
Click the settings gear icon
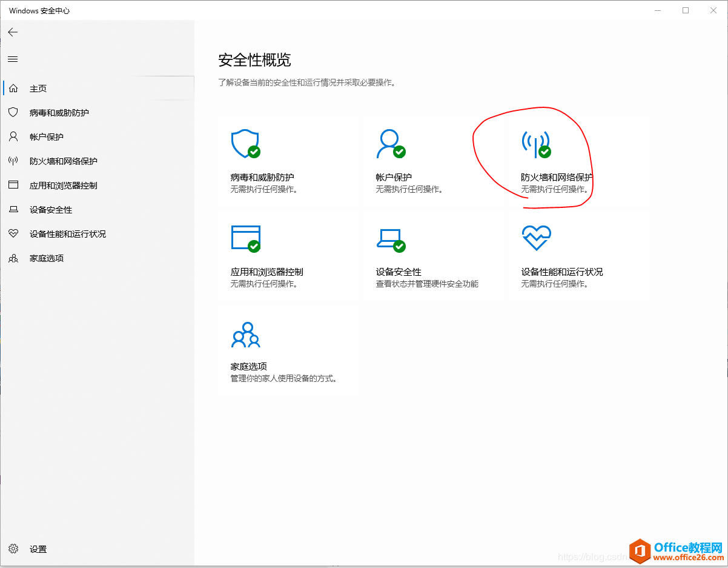[x=13, y=549]
